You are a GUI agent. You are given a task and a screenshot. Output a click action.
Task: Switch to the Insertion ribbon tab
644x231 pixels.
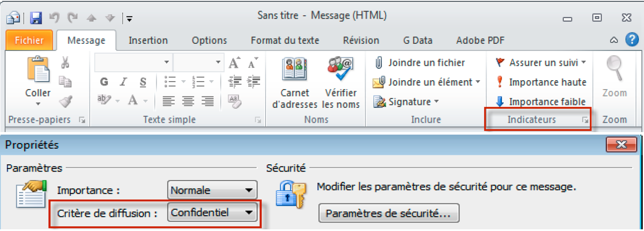coord(148,41)
